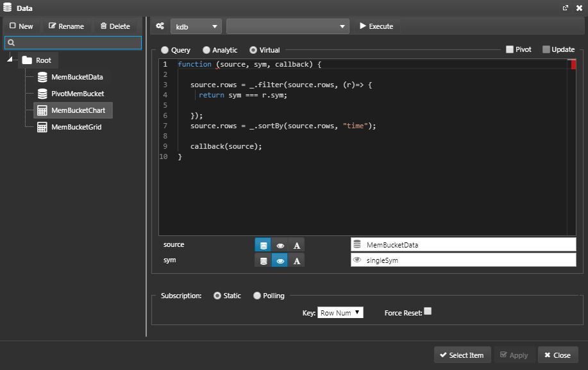The height and width of the screenshot is (370, 588).
Task: Select Polling subscription radio button
Action: 257,296
